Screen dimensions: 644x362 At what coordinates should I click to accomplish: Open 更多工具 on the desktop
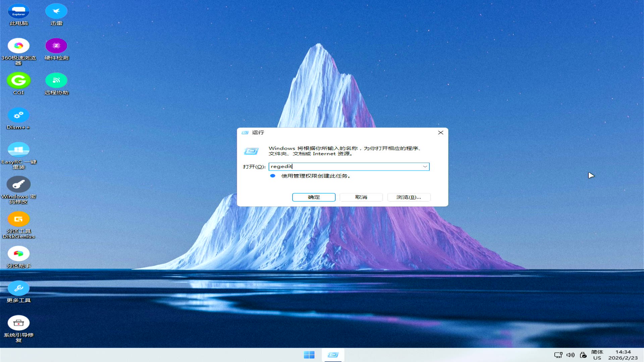coord(18,288)
